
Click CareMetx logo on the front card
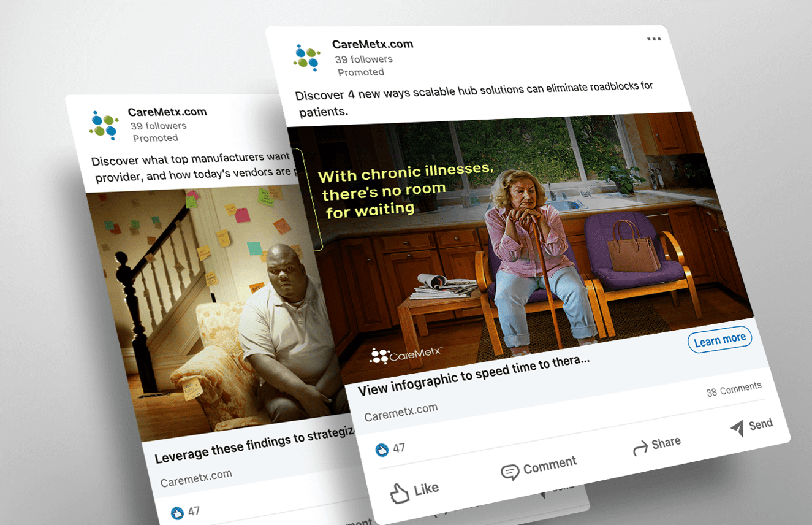(x=308, y=58)
